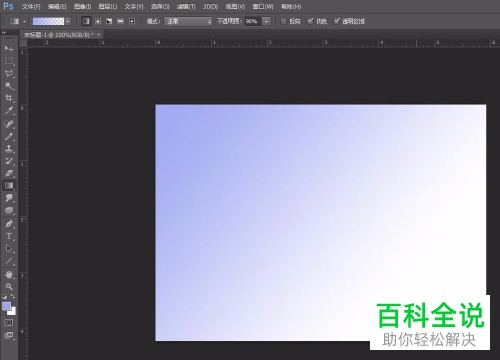
Task: Open the 模式 blend mode dropdown
Action: coord(188,21)
